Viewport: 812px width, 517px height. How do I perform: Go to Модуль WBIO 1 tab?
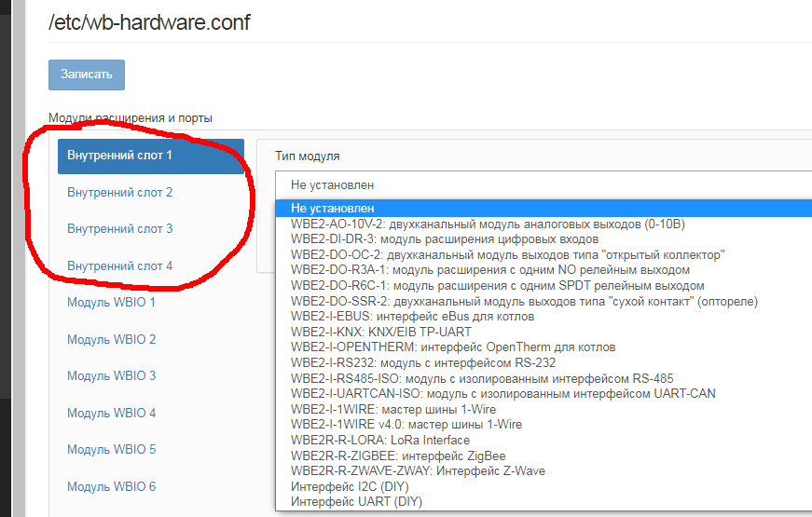111,302
